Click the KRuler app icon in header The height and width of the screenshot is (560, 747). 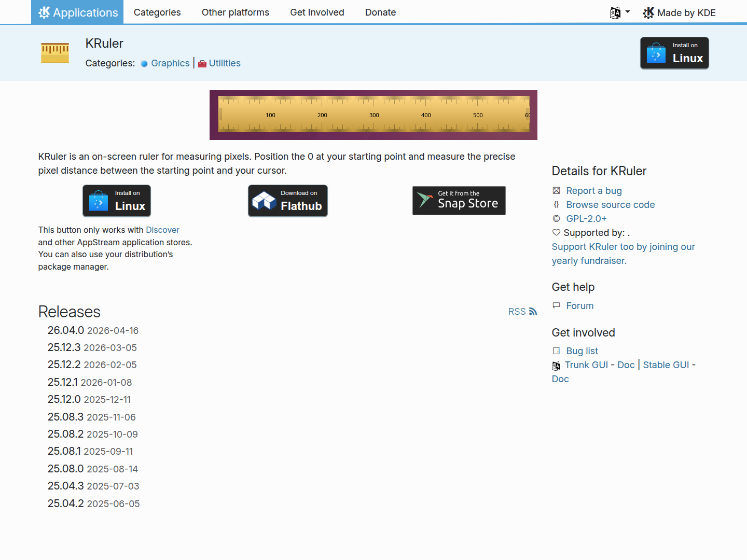(x=55, y=53)
